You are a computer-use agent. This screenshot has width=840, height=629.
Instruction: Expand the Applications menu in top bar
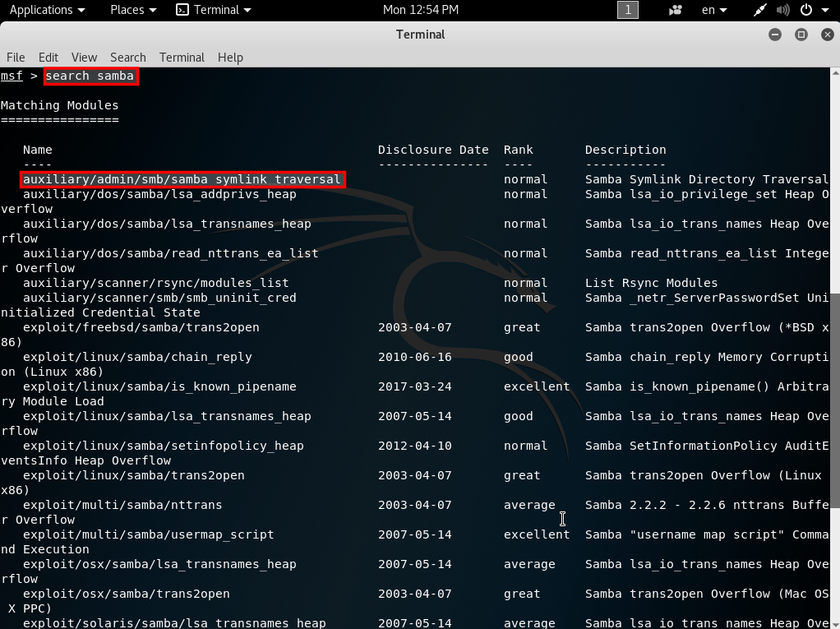pyautogui.click(x=47, y=10)
